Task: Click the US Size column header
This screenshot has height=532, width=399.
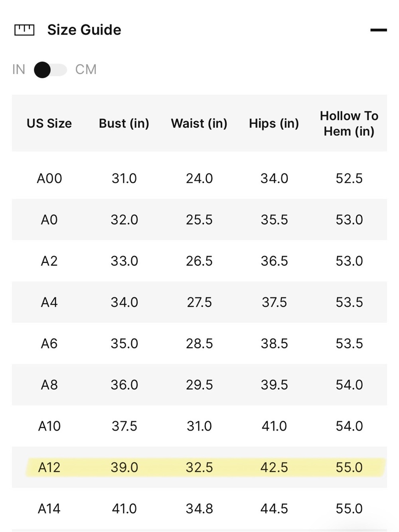Action: pos(49,123)
